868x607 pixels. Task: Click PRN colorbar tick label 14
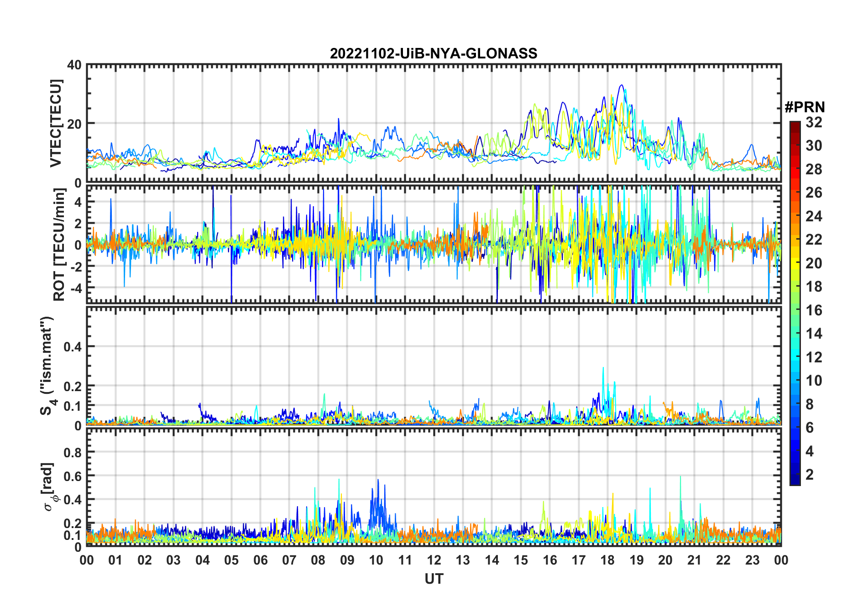tap(814, 334)
